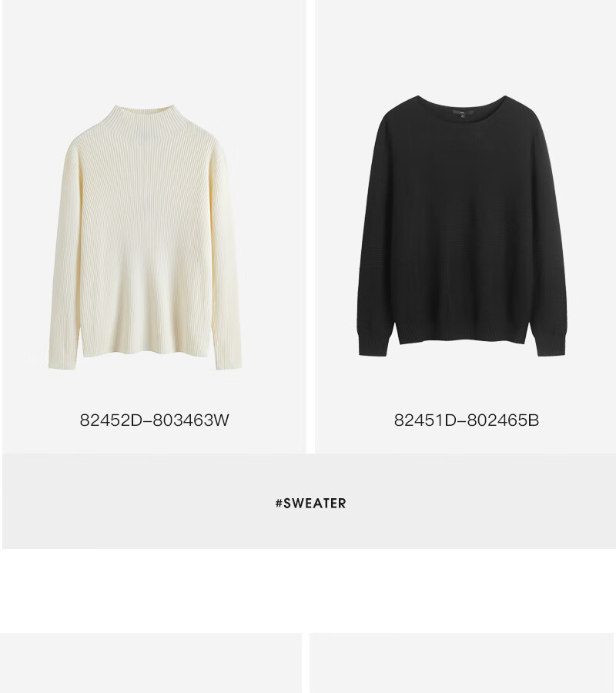This screenshot has height=693, width=616.
Task: Click the brand tag inside black sweater collar
Action: click(462, 114)
